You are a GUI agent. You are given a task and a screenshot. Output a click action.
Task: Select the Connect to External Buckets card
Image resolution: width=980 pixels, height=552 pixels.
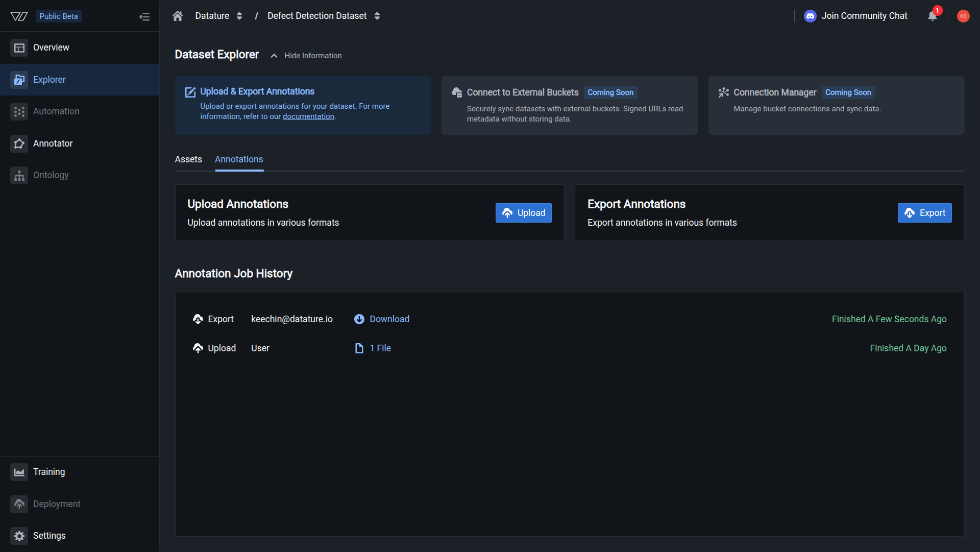(x=570, y=105)
